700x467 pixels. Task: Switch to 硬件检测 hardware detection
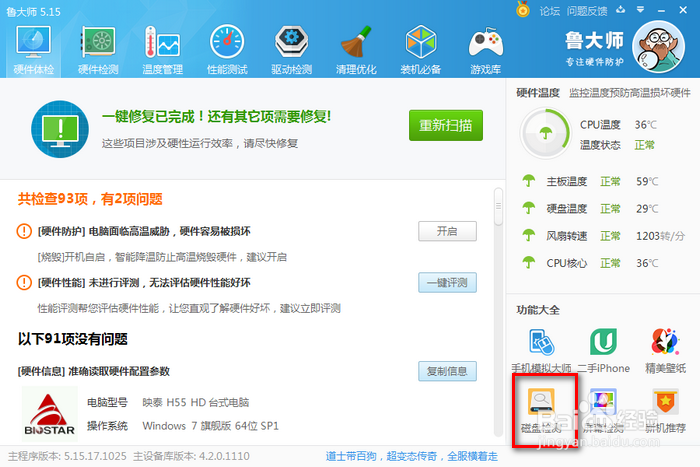(98, 50)
